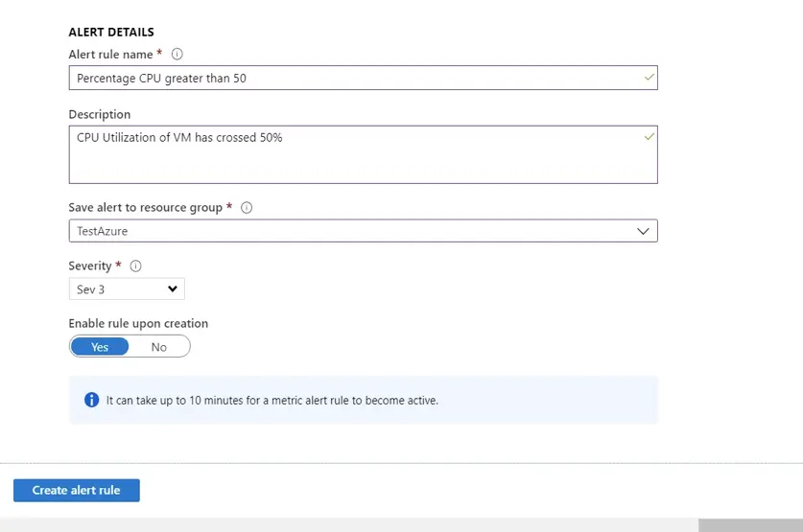
Task: Click the ALERT DETAILS heading
Action: coord(111,32)
